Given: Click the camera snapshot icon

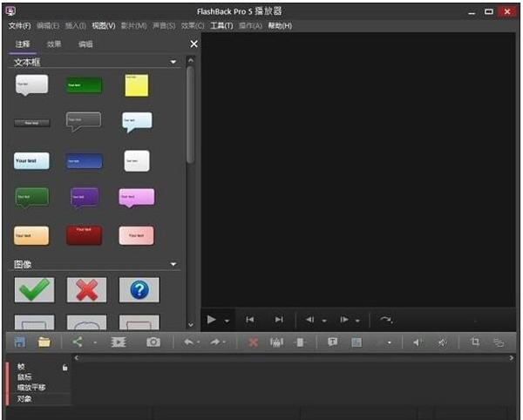Looking at the screenshot, I should tap(153, 342).
